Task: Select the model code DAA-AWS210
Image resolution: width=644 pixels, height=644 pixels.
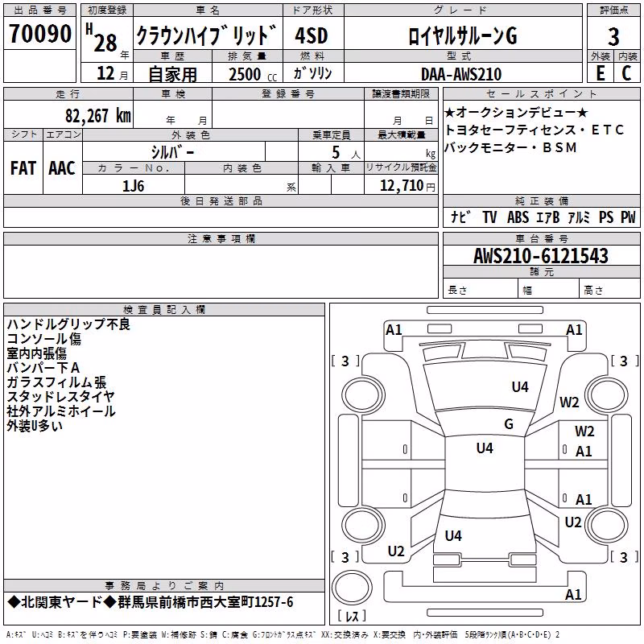Action: 461,74
